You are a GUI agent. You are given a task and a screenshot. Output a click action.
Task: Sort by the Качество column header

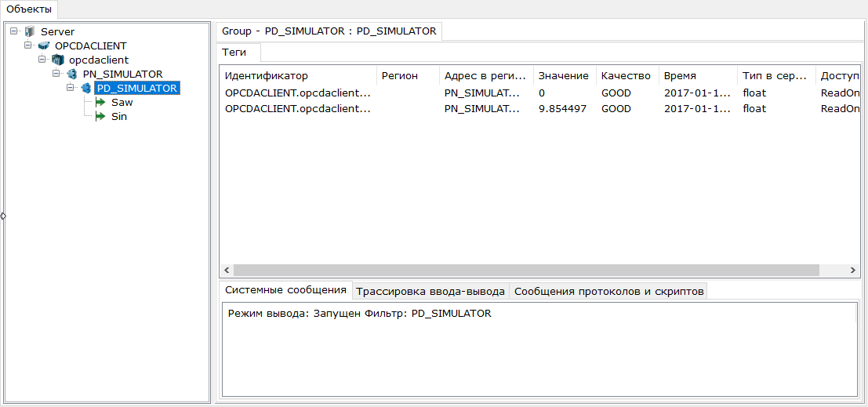coord(627,76)
